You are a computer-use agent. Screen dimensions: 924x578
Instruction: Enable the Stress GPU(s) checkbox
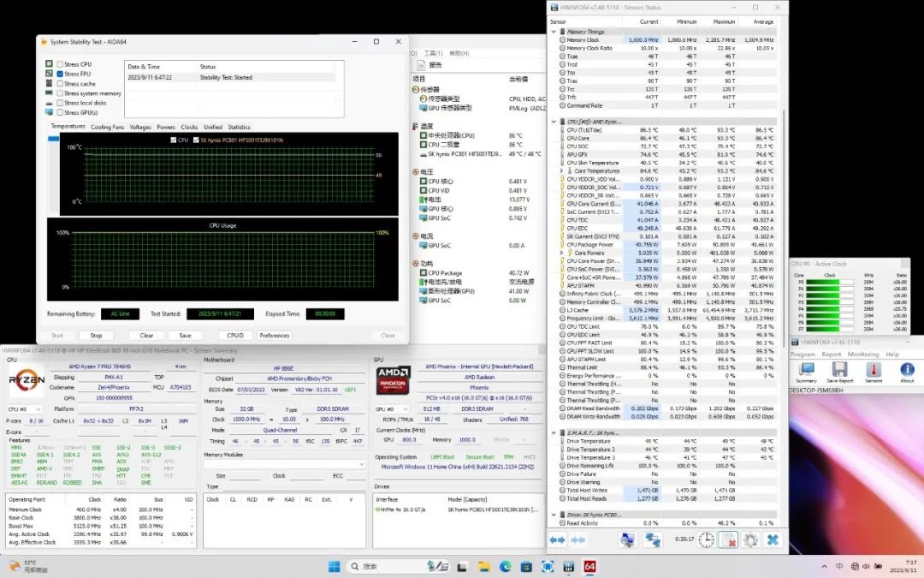tap(60, 112)
